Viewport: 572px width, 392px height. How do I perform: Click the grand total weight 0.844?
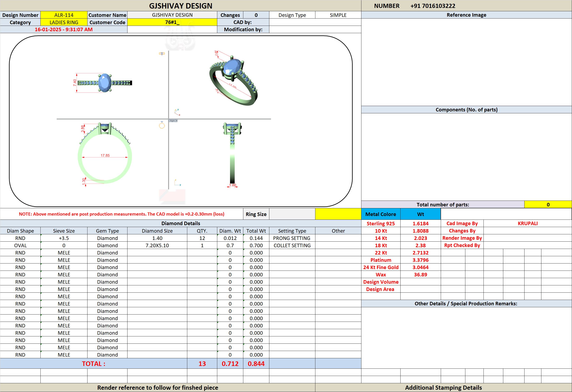pos(256,364)
